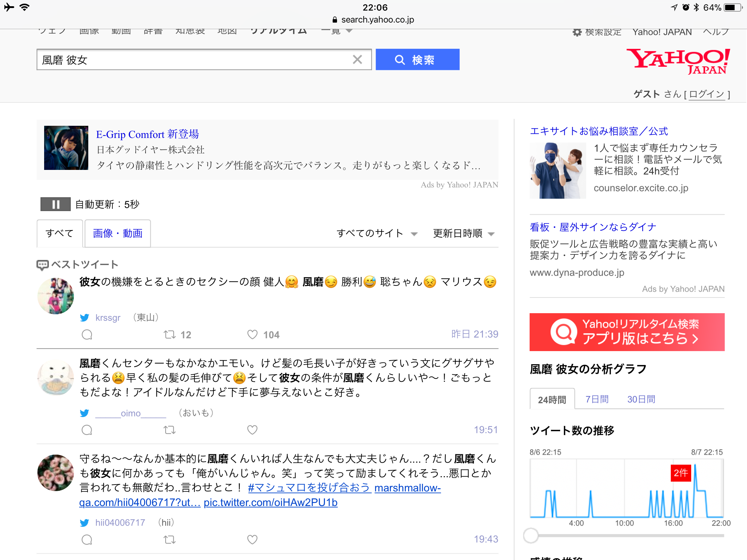Open the すべてのサイト dropdown
This screenshot has height=560, width=747.
click(x=377, y=233)
